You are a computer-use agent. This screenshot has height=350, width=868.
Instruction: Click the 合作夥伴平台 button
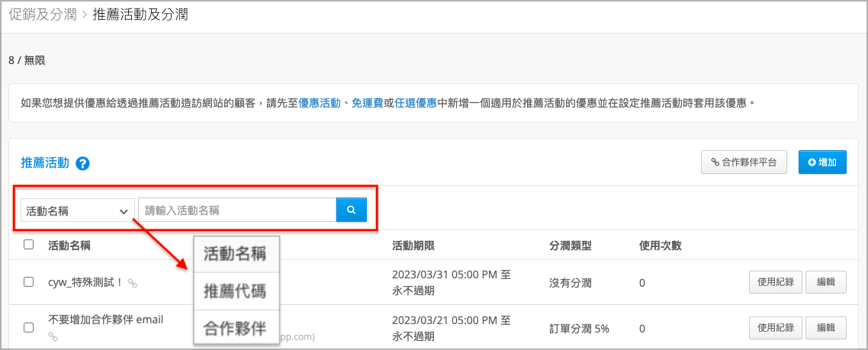744,162
